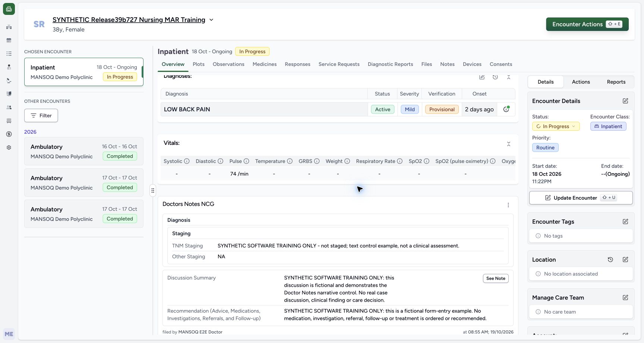Click the panel resize handle grip

(x=153, y=190)
